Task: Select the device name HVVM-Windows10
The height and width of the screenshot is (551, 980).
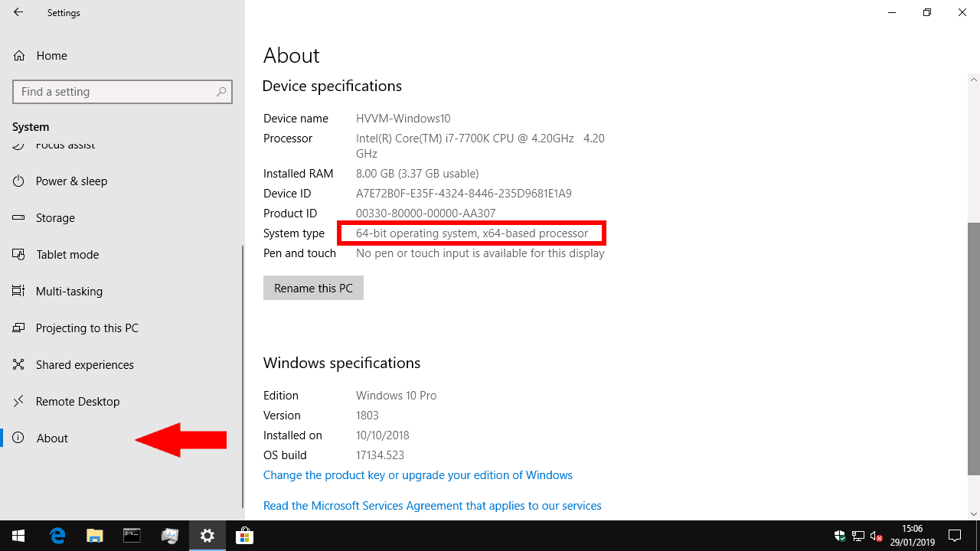Action: (403, 119)
